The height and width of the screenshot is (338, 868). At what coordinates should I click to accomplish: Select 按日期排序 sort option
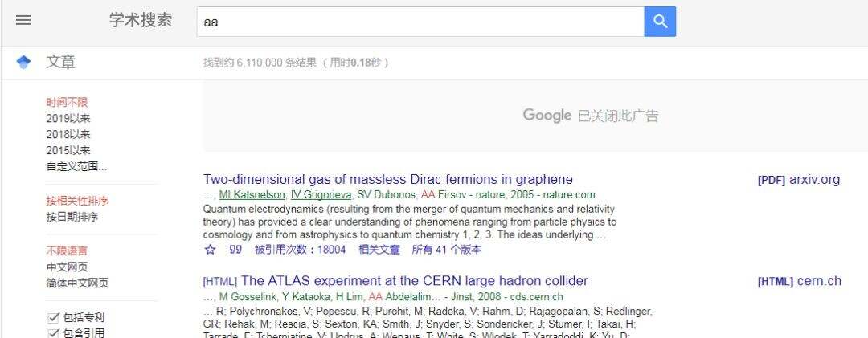[72, 217]
